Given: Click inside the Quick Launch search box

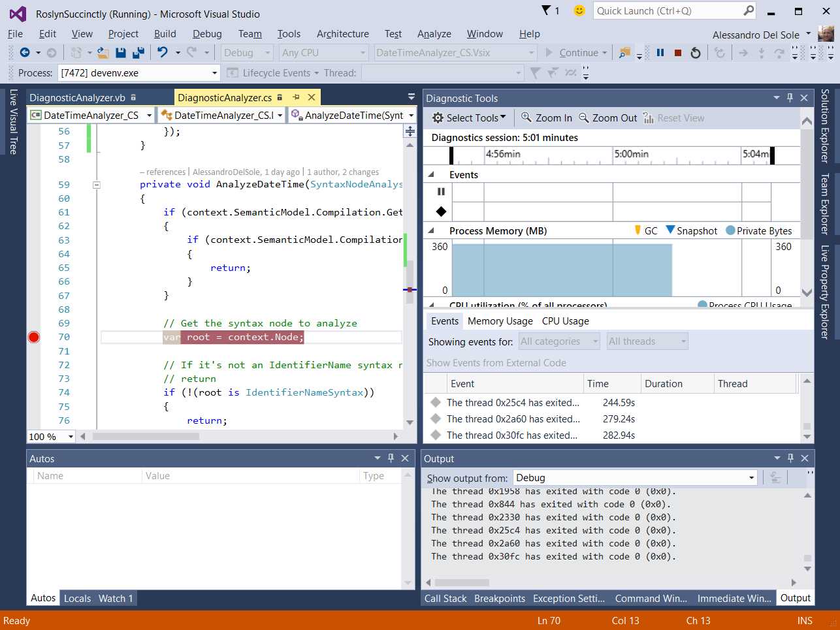Looking at the screenshot, I should pos(666,11).
